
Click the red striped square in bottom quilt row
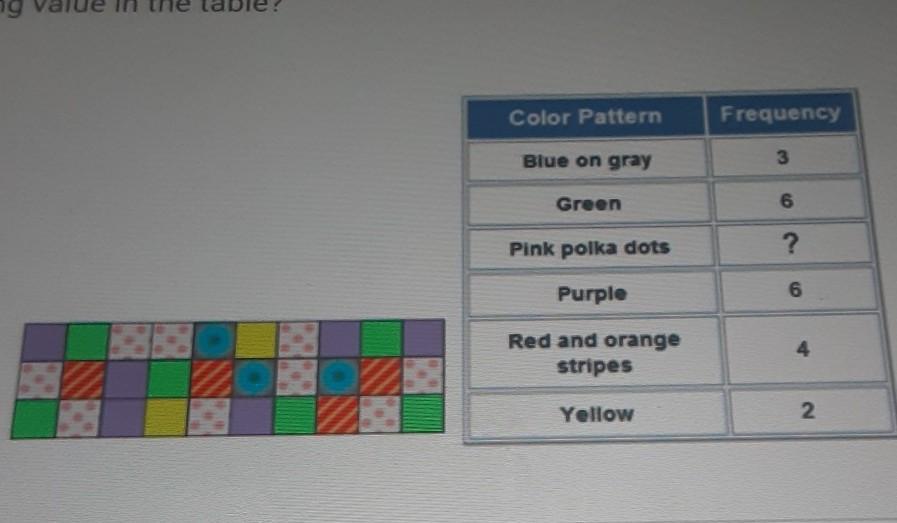[x=338, y=414]
